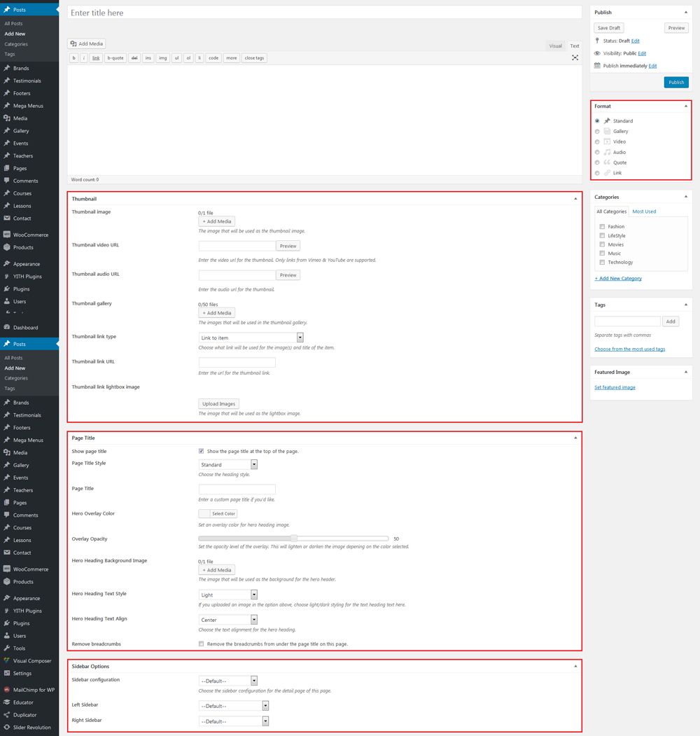
Task: Click the Slider Revolution sidebar icon
Action: 6,727
